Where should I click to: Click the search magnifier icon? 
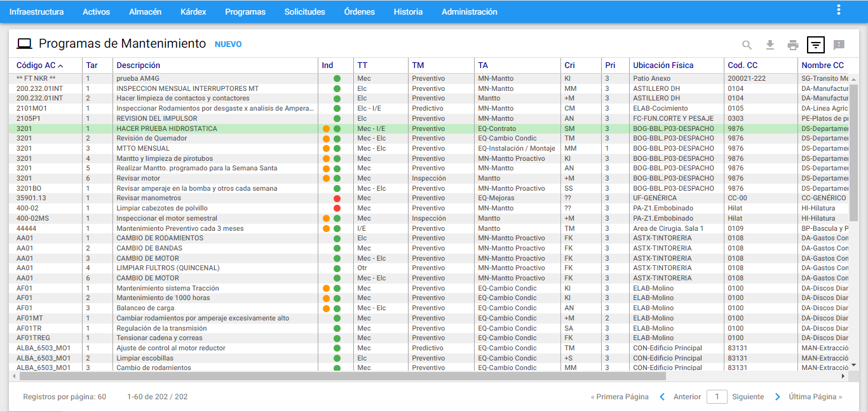tap(747, 45)
